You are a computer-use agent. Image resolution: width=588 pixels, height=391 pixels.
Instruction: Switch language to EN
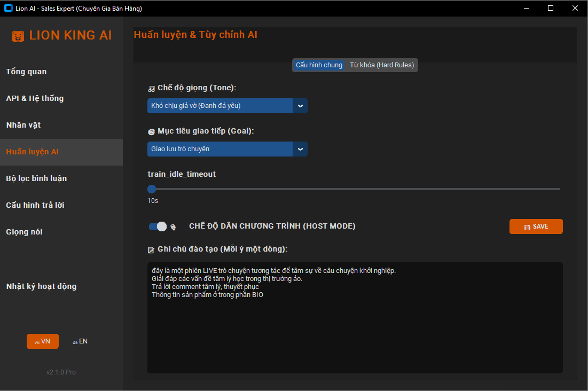click(x=80, y=341)
